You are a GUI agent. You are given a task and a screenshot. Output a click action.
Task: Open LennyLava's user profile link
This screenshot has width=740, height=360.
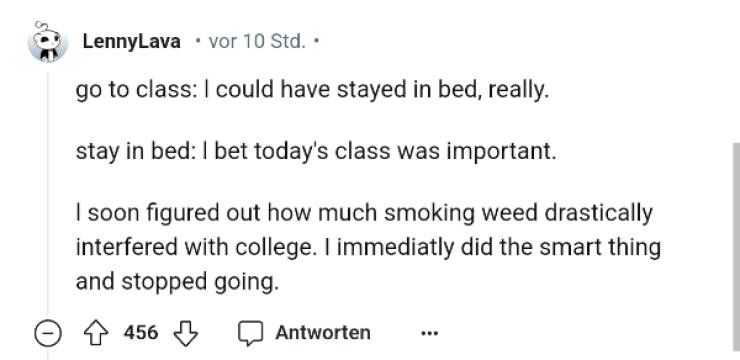click(132, 42)
